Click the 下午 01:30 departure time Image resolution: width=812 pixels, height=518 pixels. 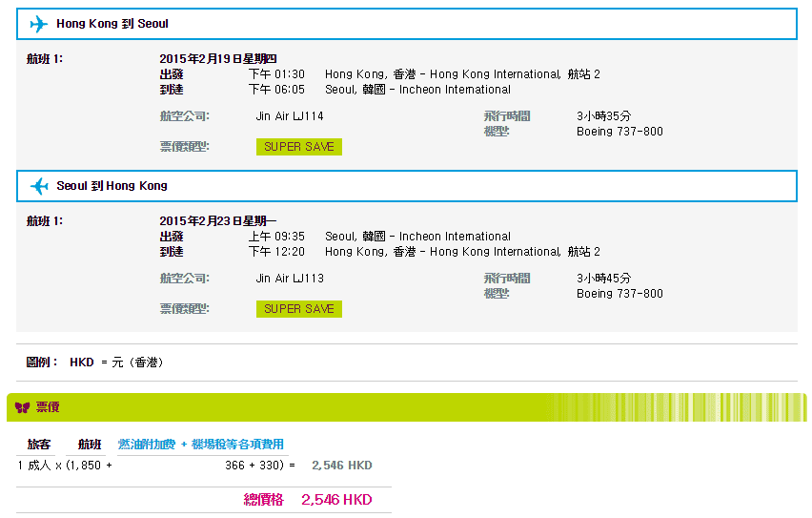click(x=276, y=74)
